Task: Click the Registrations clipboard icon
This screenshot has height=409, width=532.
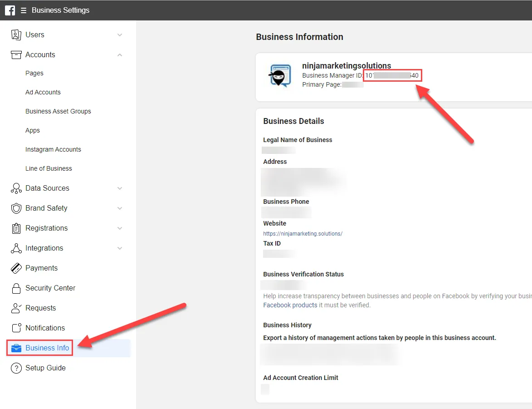Action: 16,228
